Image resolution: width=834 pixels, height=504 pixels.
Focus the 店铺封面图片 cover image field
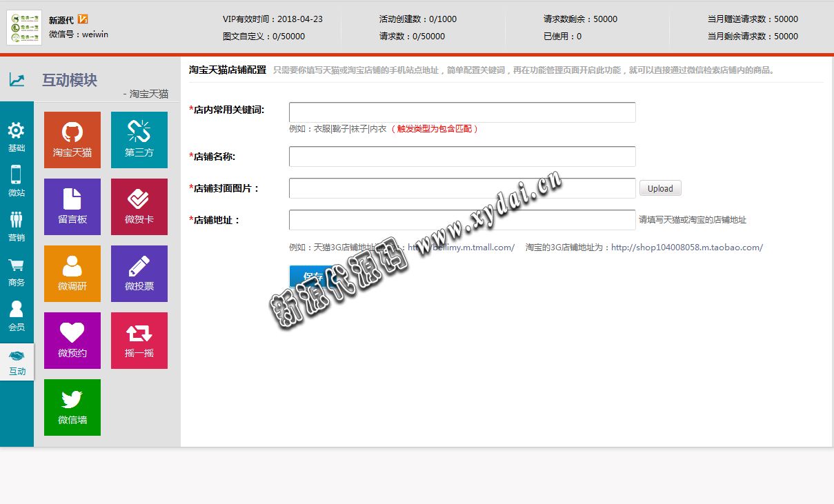click(462, 188)
